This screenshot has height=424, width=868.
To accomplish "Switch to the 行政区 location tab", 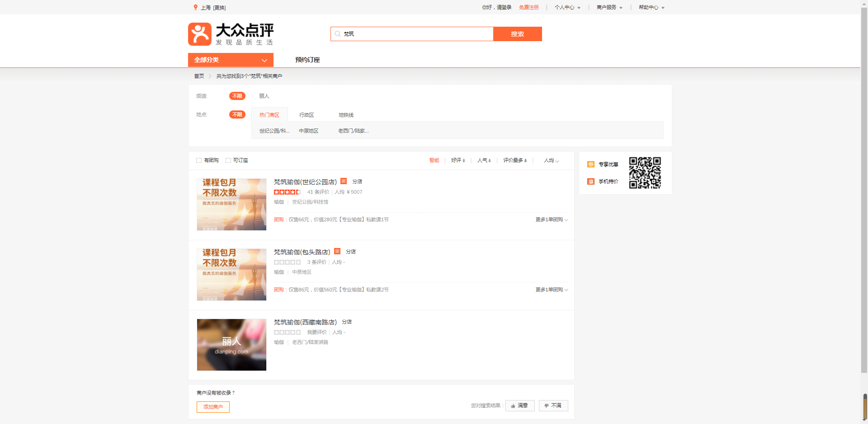I will pyautogui.click(x=306, y=115).
